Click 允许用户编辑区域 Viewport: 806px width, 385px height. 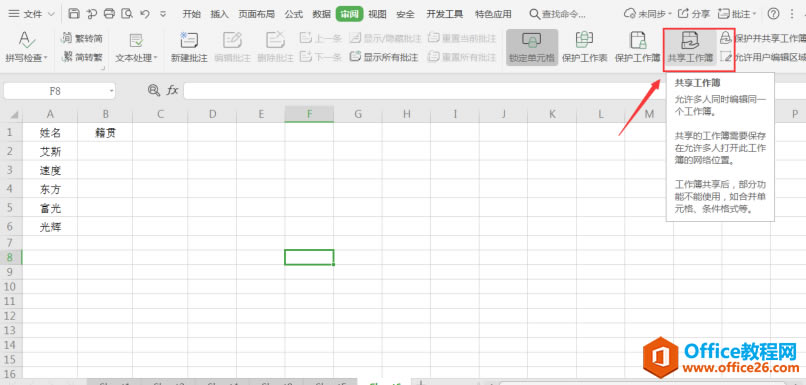coord(763,57)
